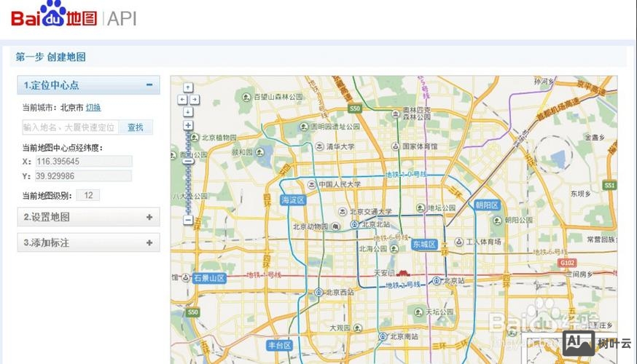Expand the 2.设置地图 section
637x364 pixels.
(x=149, y=217)
